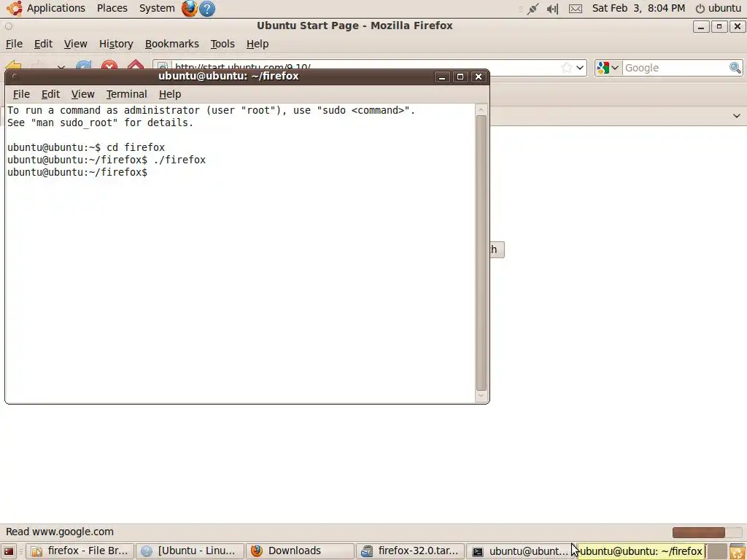This screenshot has width=747, height=560.
Task: Open Firefox File menu
Action: (14, 44)
